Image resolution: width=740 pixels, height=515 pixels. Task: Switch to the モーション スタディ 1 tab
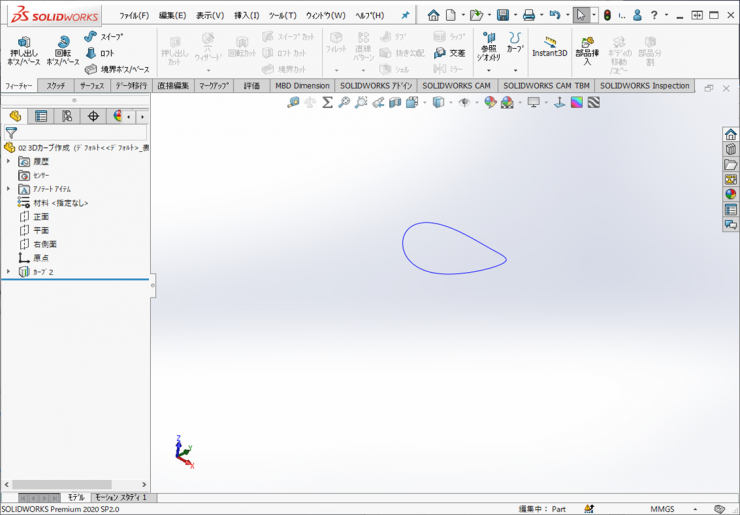pos(120,497)
